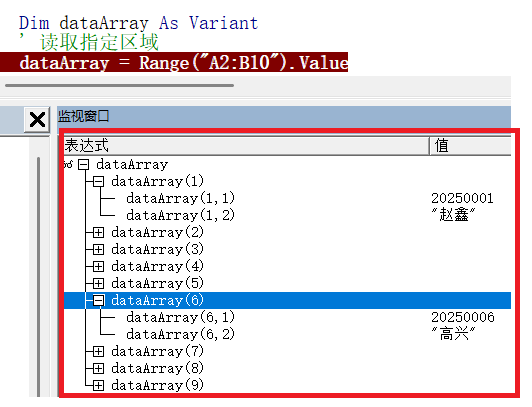
Task: Click the value 20250001
Action: click(x=462, y=198)
